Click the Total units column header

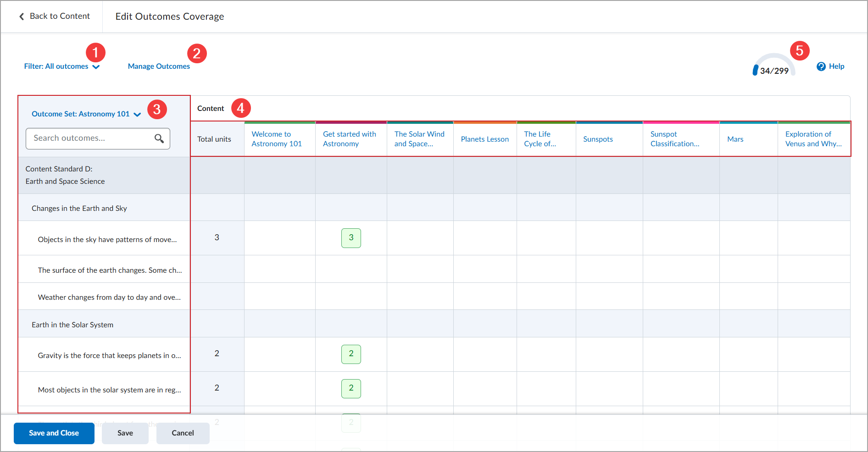tap(214, 139)
